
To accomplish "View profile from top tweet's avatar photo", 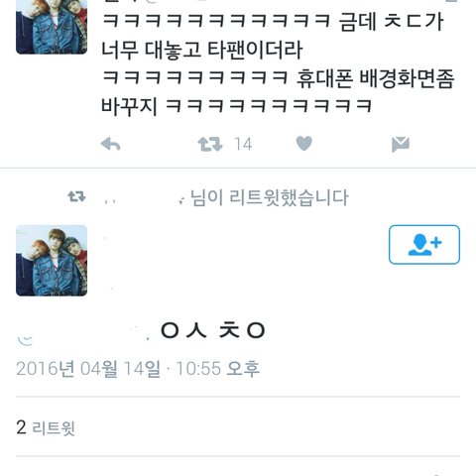I will (x=52, y=27).
